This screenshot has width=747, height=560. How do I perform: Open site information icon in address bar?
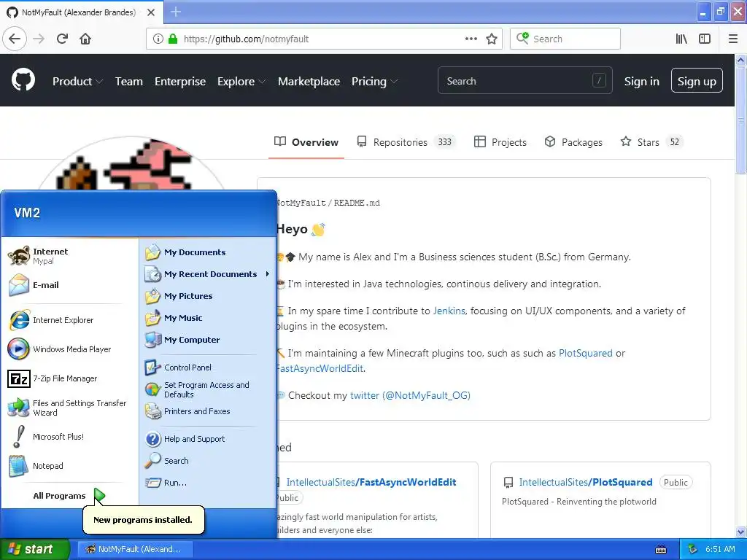158,39
